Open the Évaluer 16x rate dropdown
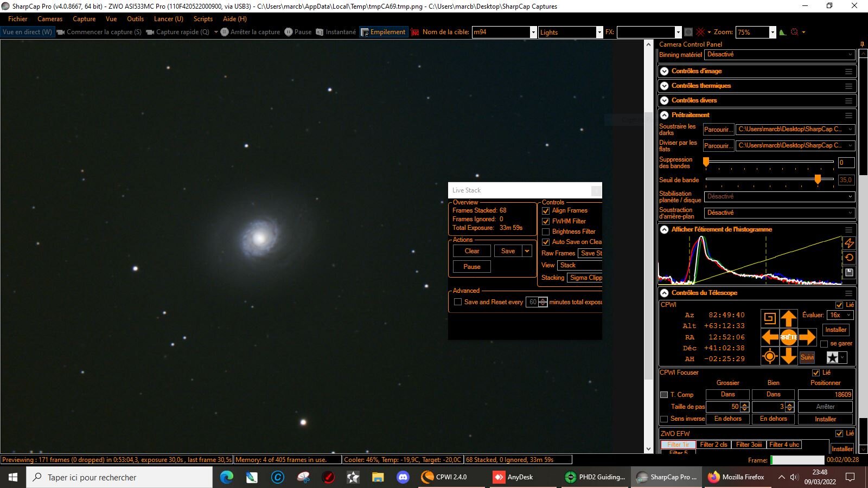Image resolution: width=868 pixels, height=488 pixels. point(840,315)
